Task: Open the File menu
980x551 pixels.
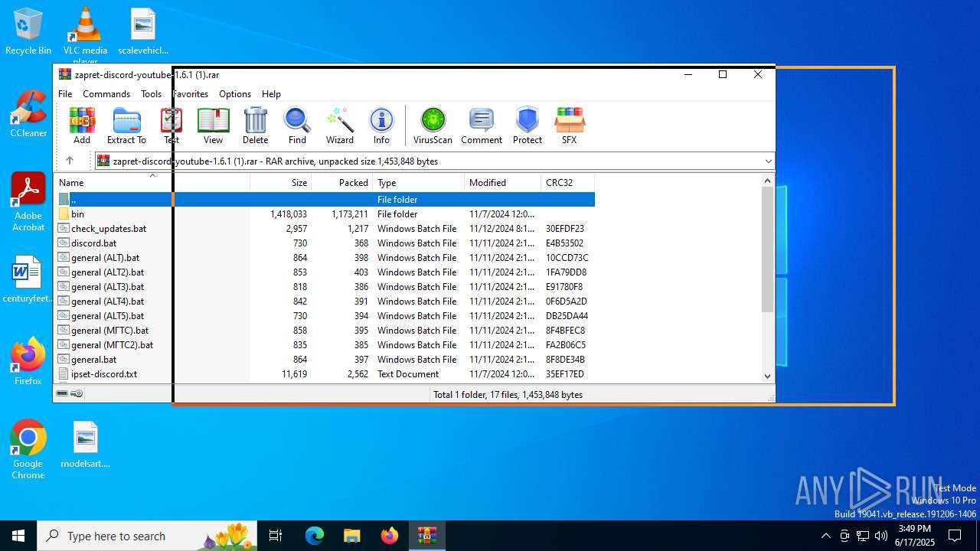Action: pos(65,93)
